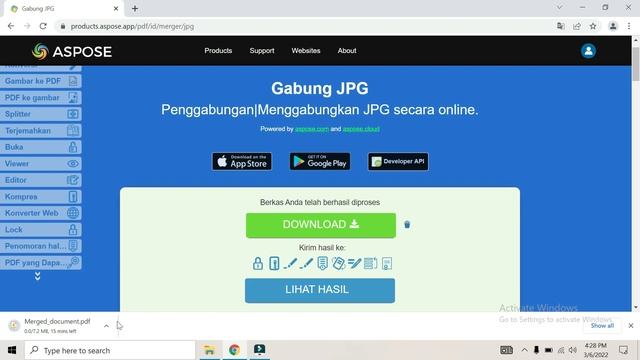Open the Support menu
The image size is (640, 360).
262,51
